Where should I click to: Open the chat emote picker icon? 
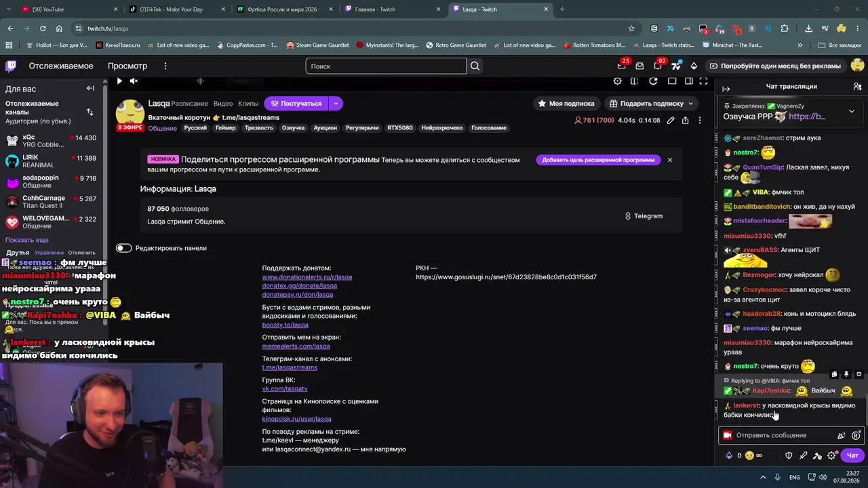point(856,436)
